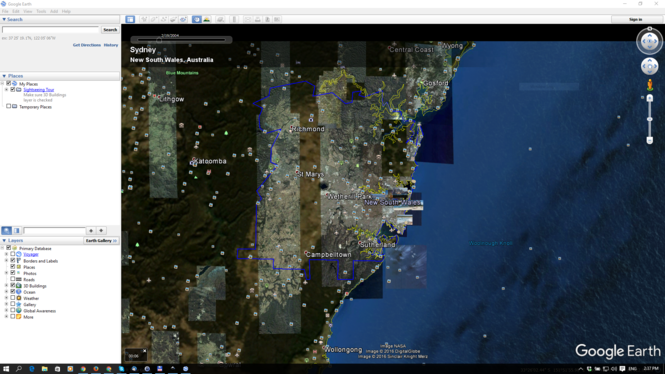The image size is (665, 374).
Task: Toggle the Weather layer checkbox
Action: 13,298
